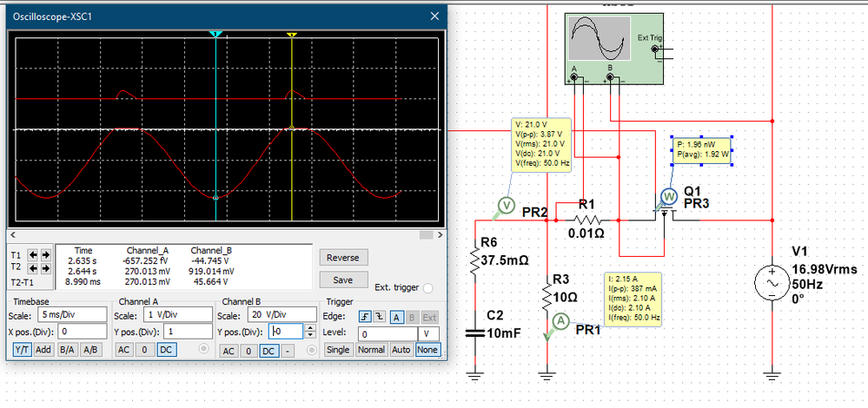Click the Timebase Scale input field
Screen dimensions: 868x408
71,313
